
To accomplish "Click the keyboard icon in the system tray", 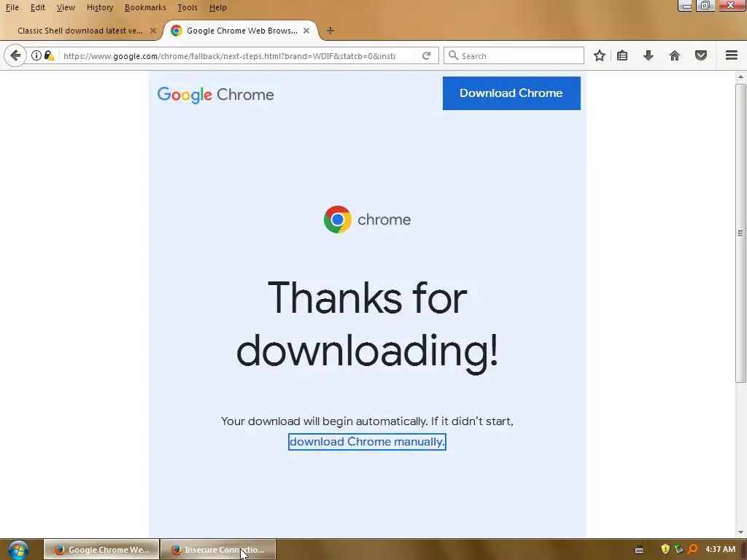I will 639,550.
